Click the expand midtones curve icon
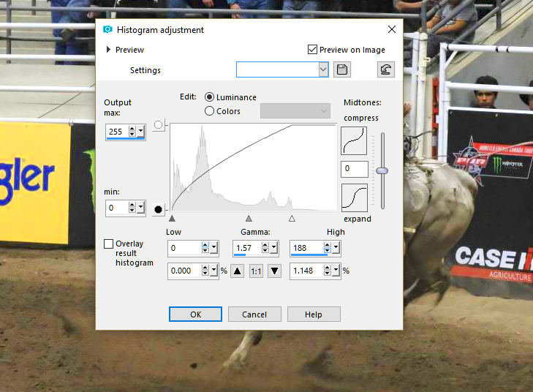This screenshot has width=533, height=392. [x=354, y=198]
